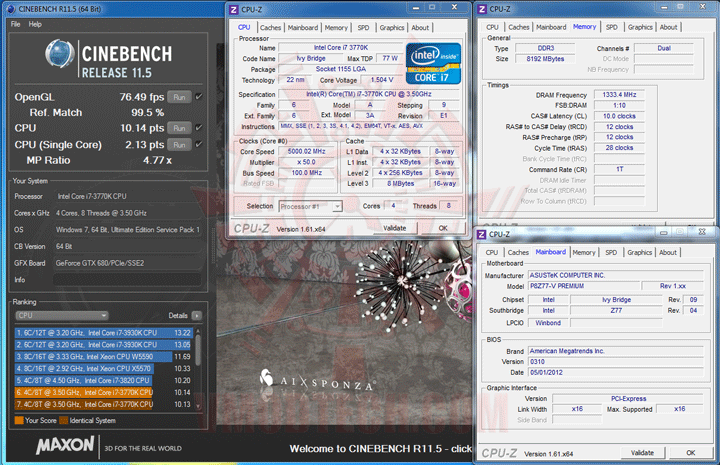Click OK in CPU-Z Mainboard window
Image resolution: width=720 pixels, height=465 pixels.
(x=690, y=453)
